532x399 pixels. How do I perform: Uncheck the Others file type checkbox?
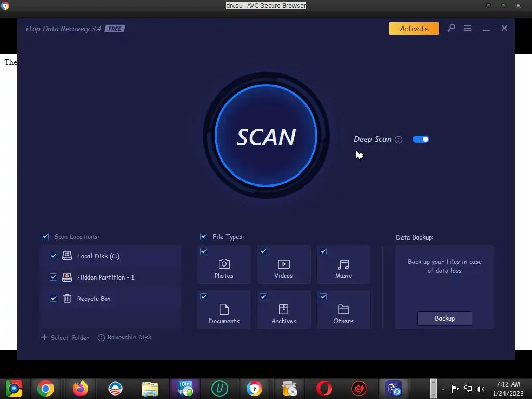(x=323, y=297)
